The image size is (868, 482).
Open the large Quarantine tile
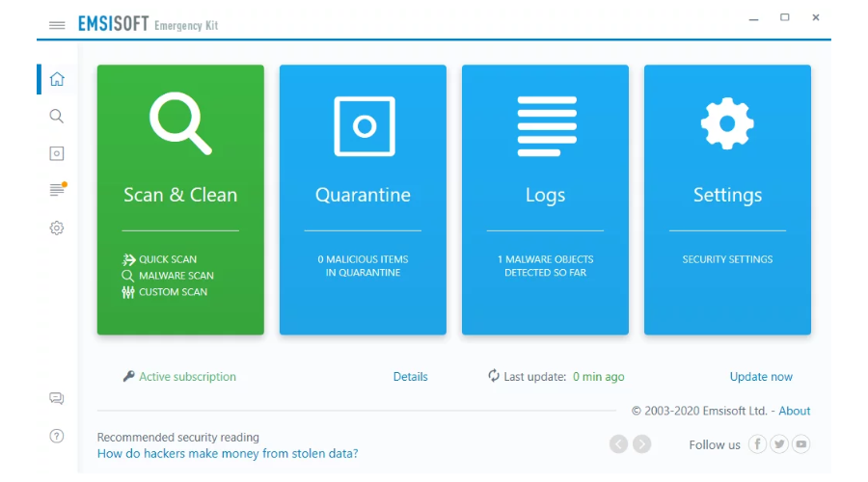click(363, 200)
